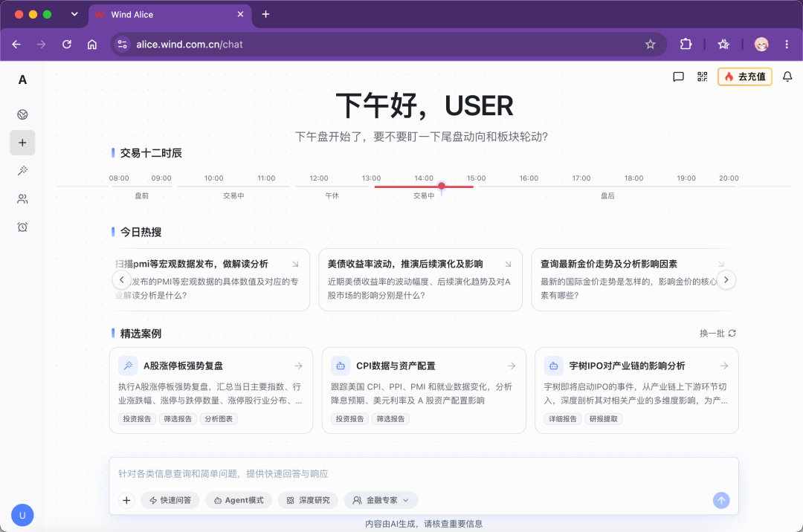Screen dimensions: 803x532
Task: Click the browser back arrow
Action: tap(16, 45)
